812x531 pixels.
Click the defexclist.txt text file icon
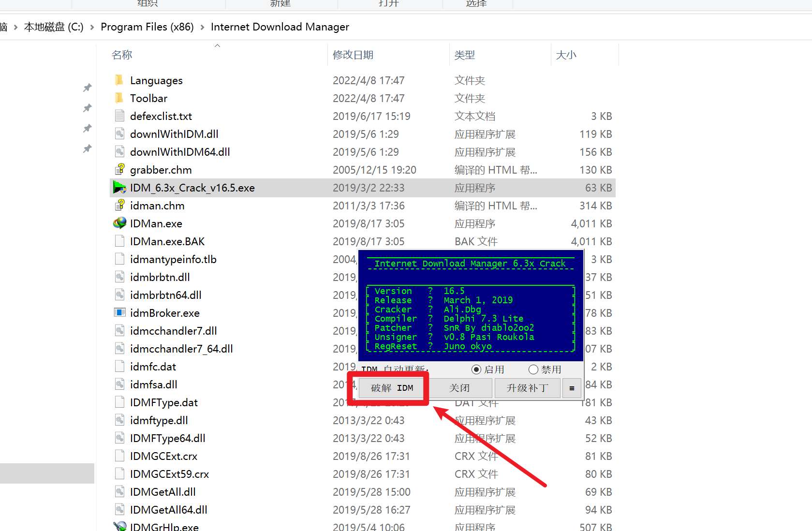pos(119,116)
